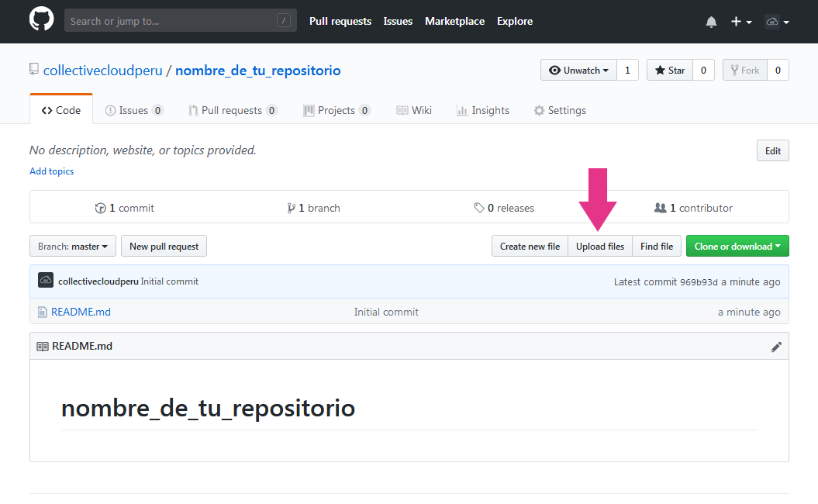818x504 pixels.
Task: Open the notifications bell
Action: coord(711,22)
